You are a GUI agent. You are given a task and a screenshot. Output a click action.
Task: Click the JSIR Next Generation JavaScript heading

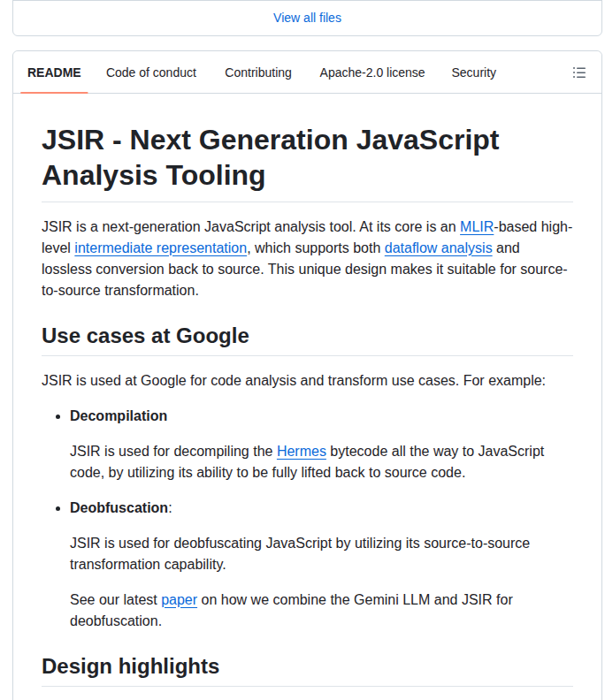(271, 157)
